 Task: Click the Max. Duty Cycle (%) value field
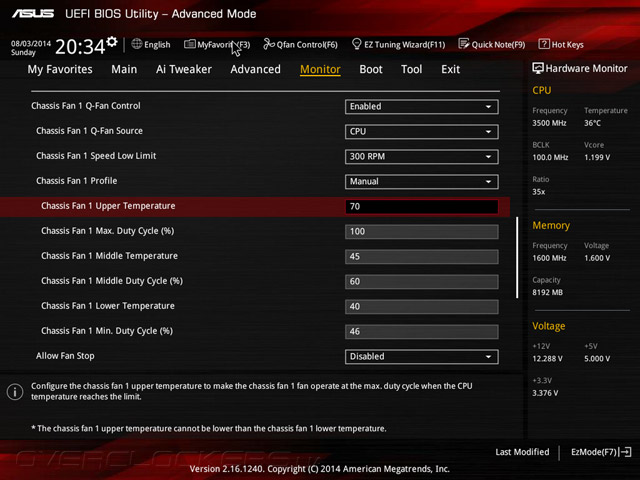coord(422,231)
